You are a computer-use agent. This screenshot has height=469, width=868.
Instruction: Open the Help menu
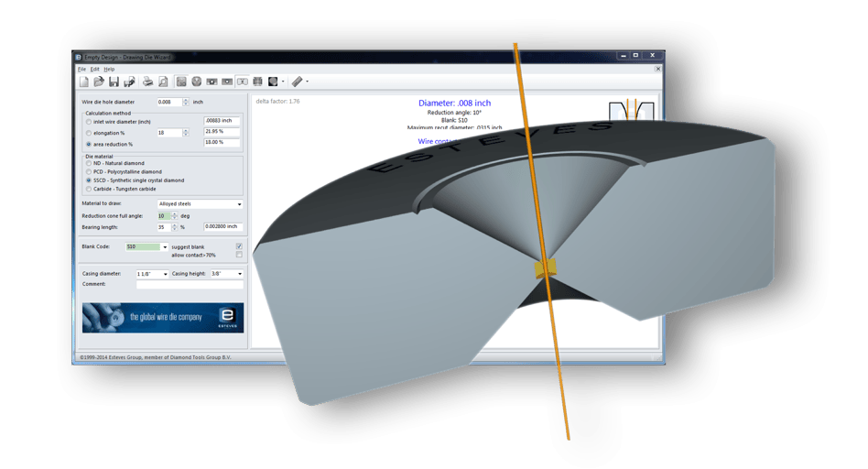109,70
